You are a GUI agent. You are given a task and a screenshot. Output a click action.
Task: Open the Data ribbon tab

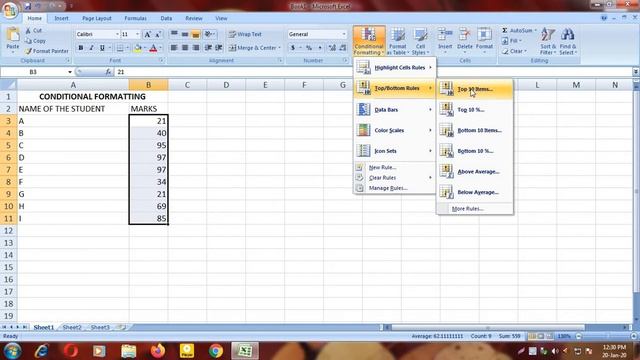pyautogui.click(x=166, y=18)
